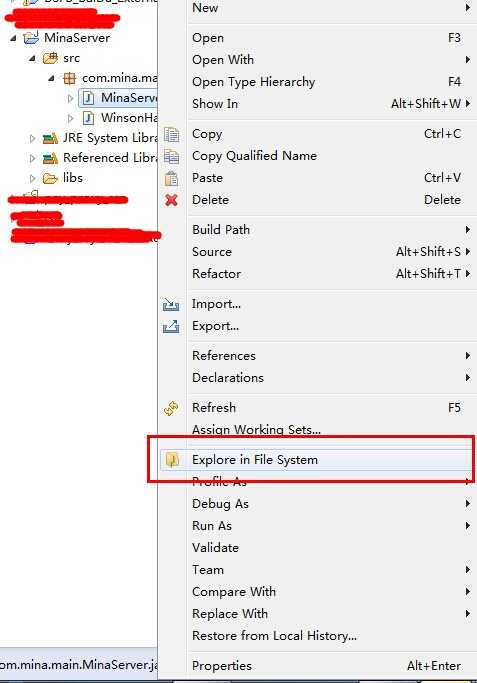The image size is (477, 683).
Task: Expand the libs folder node
Action: 32,178
